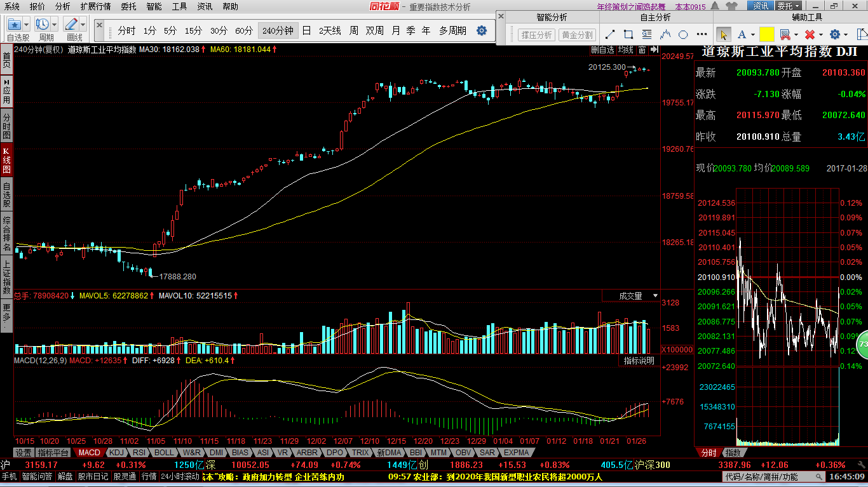
Task: Select the 画线 pencil drawing icon
Action: click(71, 25)
